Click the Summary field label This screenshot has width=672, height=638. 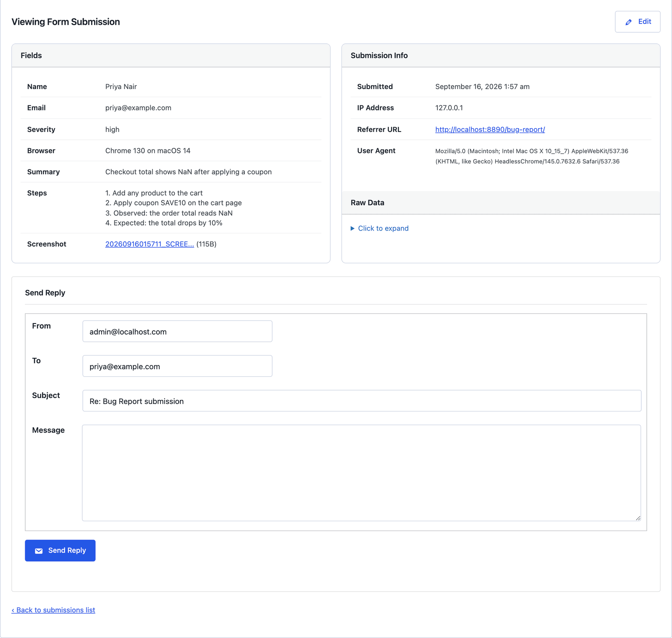tap(43, 172)
